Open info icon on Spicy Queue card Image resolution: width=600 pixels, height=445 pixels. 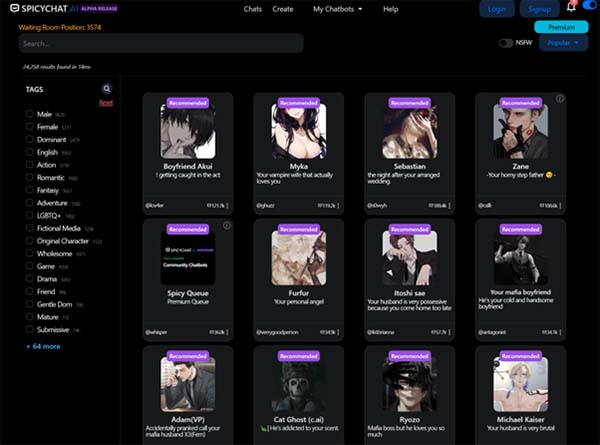tap(227, 225)
